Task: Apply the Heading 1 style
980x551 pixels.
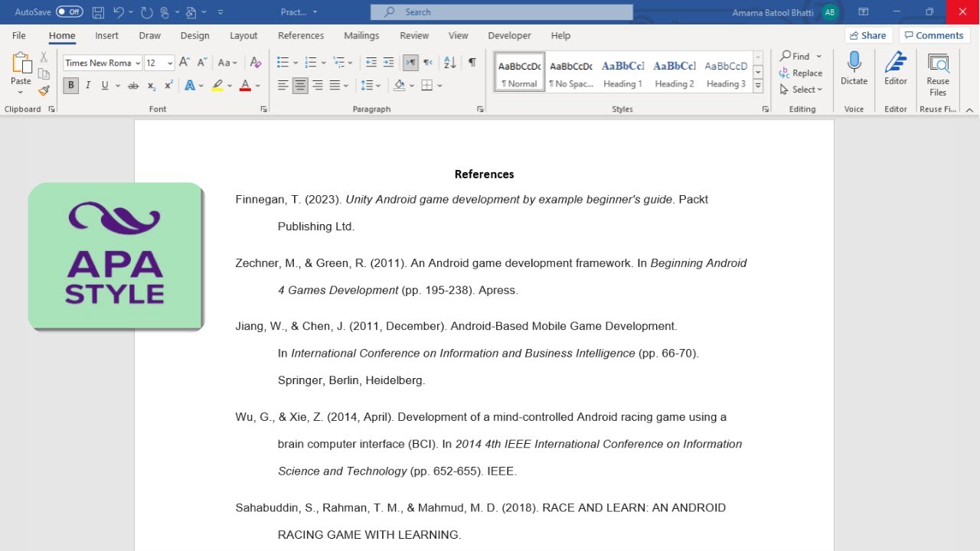Action: pyautogui.click(x=622, y=72)
